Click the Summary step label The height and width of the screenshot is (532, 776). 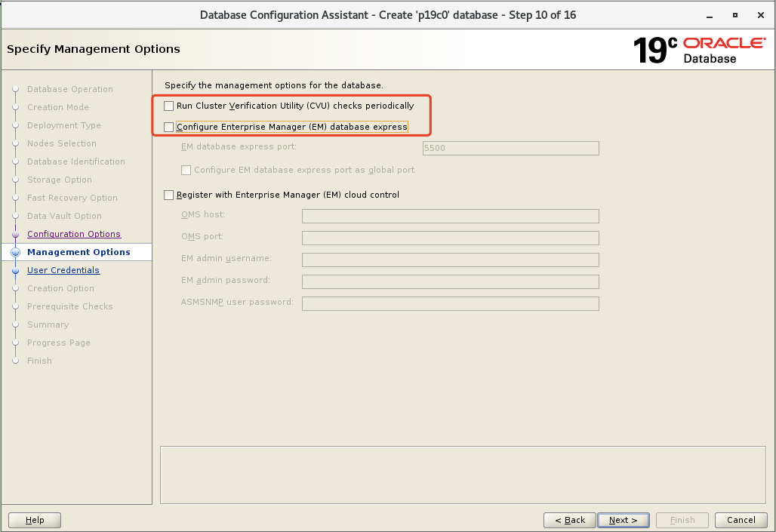click(48, 324)
